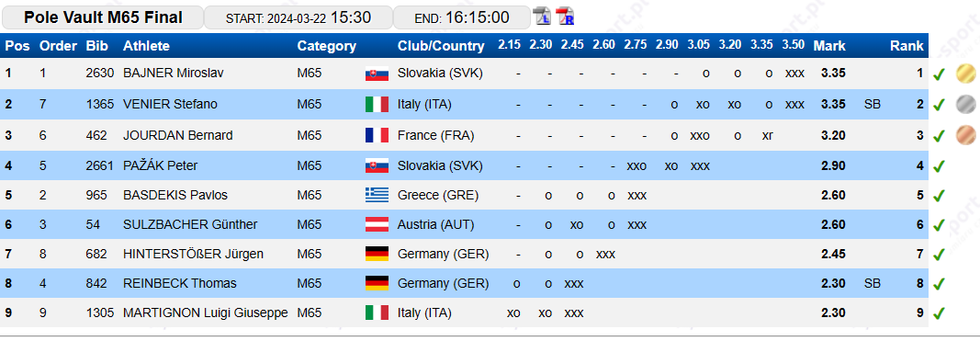
Task: Sort table by Rank column header
Action: click(x=907, y=46)
